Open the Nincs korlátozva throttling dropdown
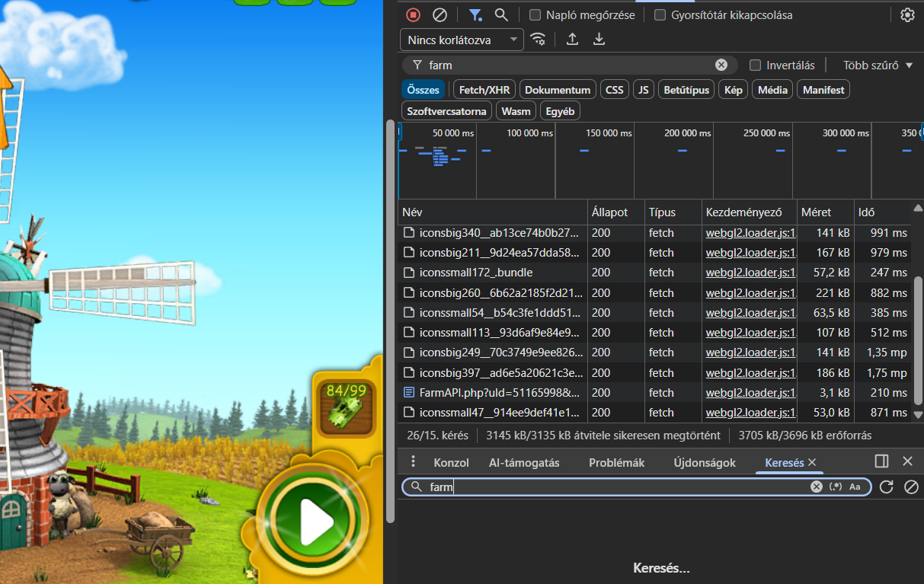Viewport: 924px width, 584px height. point(462,40)
